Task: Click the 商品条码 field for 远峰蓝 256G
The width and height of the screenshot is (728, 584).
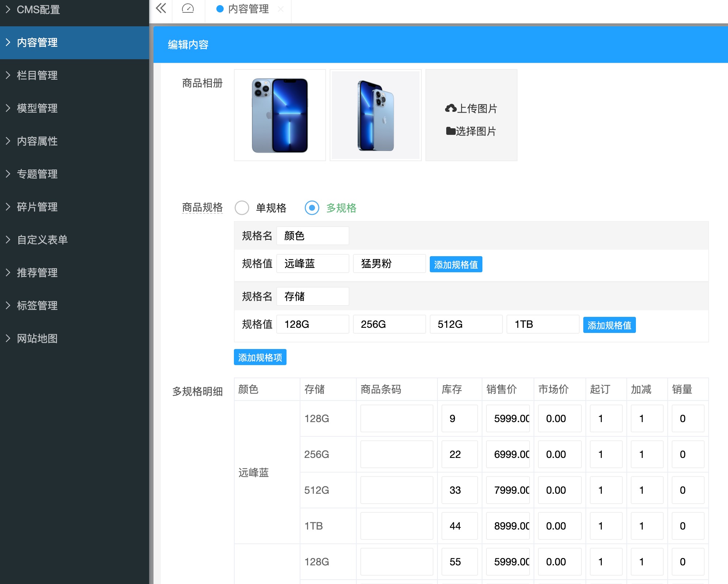Action: click(397, 454)
